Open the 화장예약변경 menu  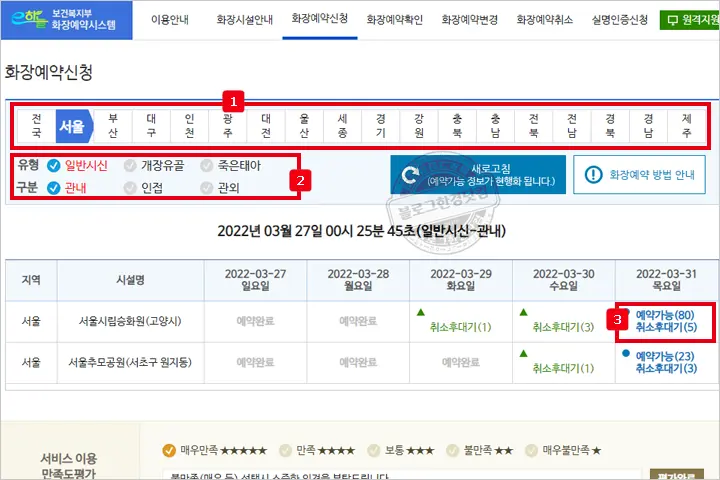[469, 20]
